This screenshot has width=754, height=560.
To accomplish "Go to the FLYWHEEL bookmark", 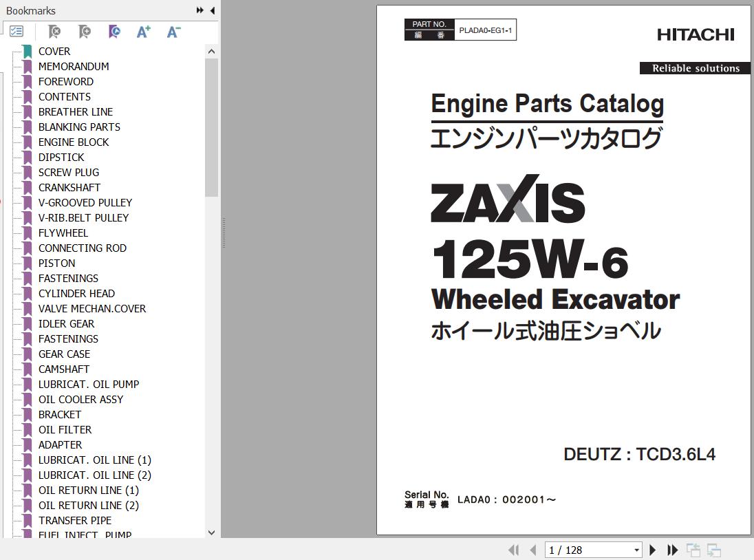I will pos(63,233).
